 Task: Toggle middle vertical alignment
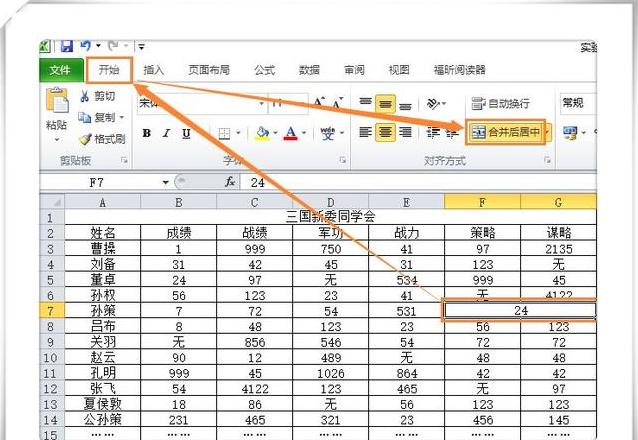pos(385,104)
